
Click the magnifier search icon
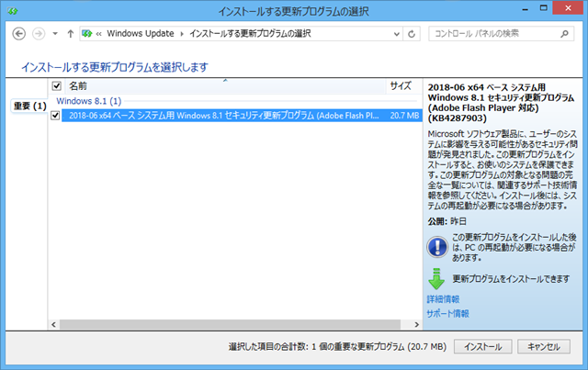coord(564,34)
